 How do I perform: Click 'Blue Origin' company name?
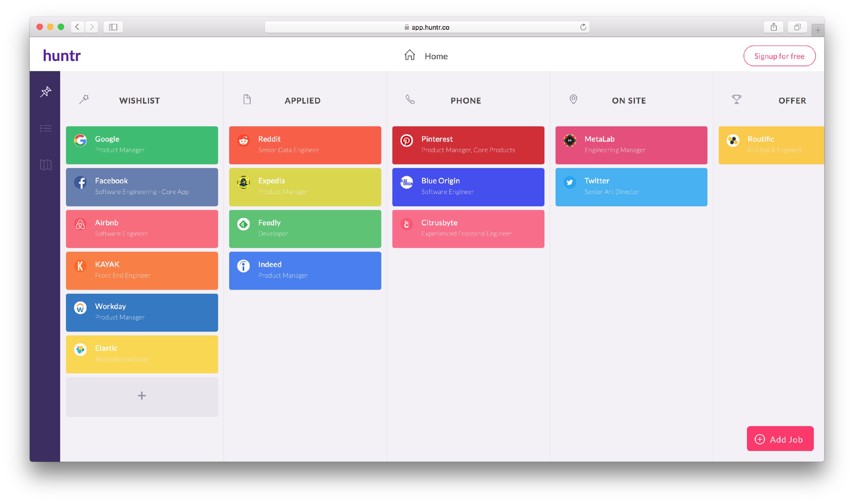[x=440, y=181]
